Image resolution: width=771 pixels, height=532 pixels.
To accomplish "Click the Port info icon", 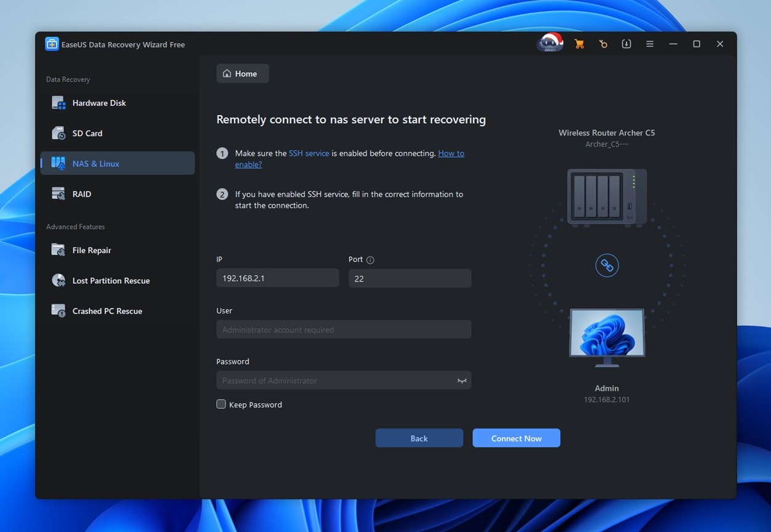I will pos(370,260).
